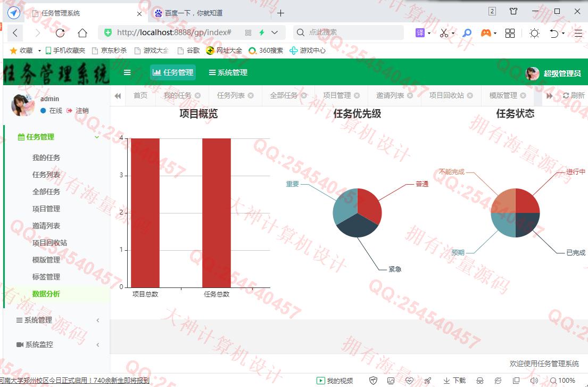Open a new browser tab with plus
588x387 pixels.
[x=280, y=13]
